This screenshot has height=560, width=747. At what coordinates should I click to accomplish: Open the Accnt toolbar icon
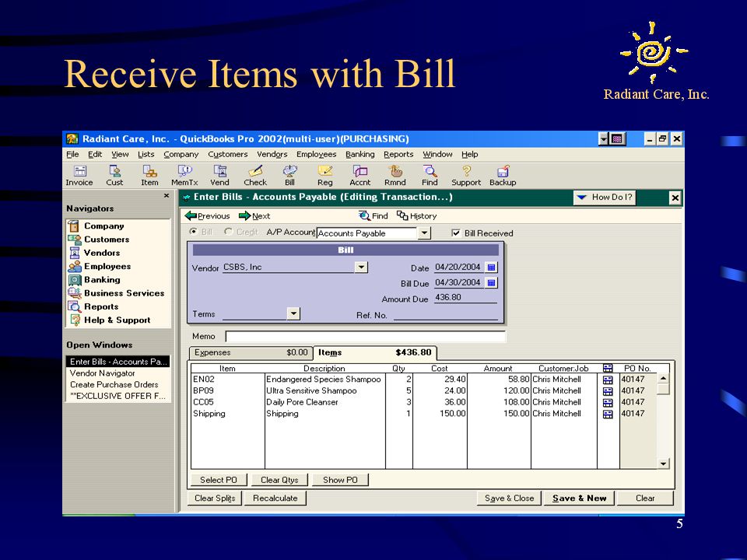click(359, 176)
